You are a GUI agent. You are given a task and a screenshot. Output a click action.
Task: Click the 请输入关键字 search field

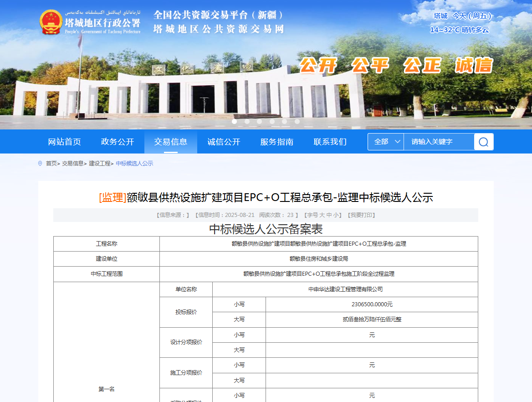[x=438, y=142]
